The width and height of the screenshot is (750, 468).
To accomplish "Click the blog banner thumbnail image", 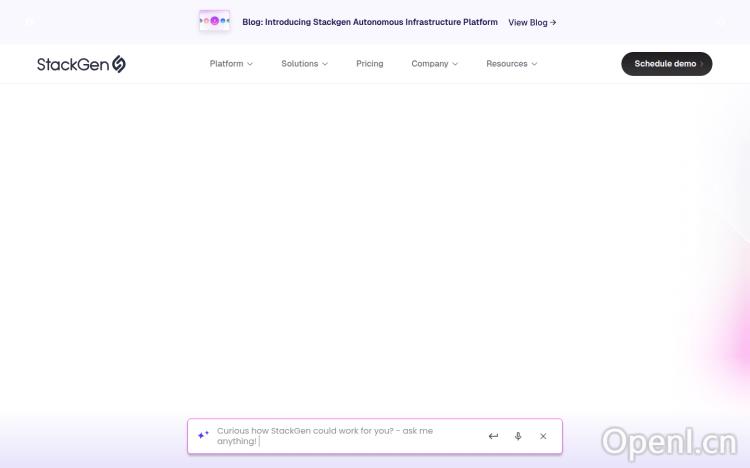I will click(x=214, y=21).
